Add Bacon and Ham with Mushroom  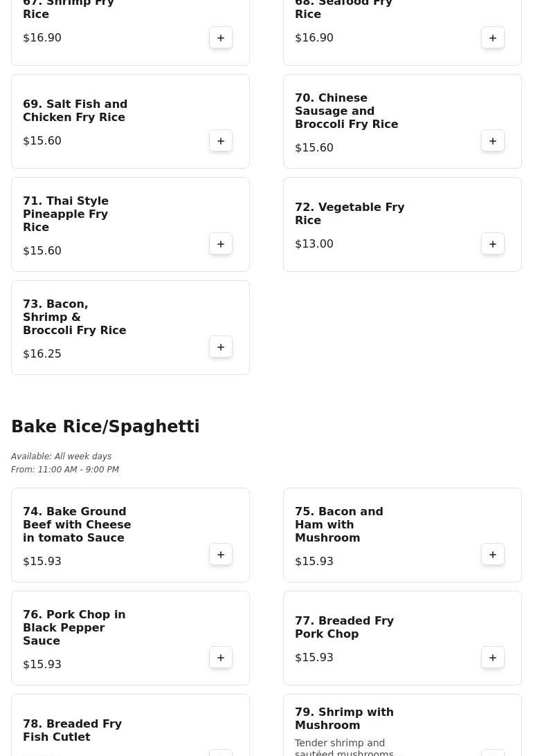pyautogui.click(x=493, y=555)
